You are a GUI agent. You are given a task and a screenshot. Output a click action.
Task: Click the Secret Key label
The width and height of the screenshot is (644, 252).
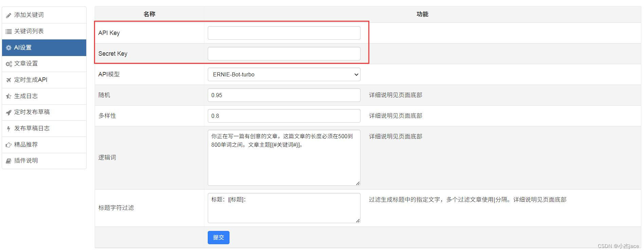[113, 54]
